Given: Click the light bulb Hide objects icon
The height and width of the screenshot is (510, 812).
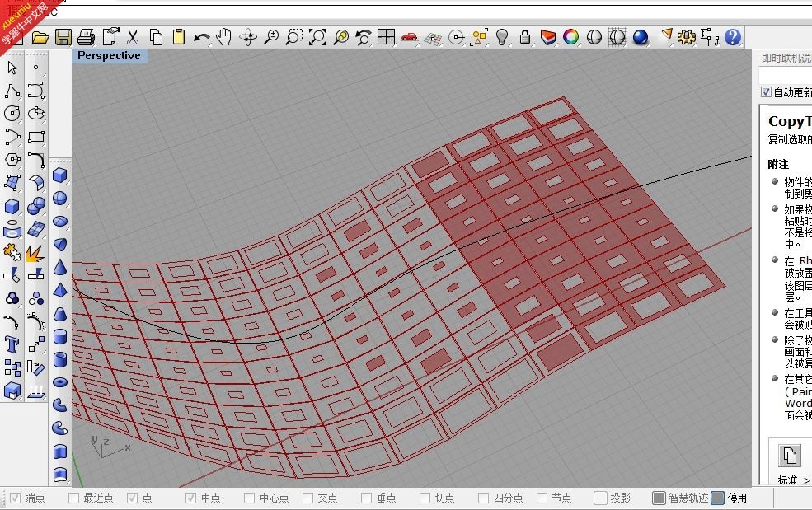Looking at the screenshot, I should click(502, 37).
